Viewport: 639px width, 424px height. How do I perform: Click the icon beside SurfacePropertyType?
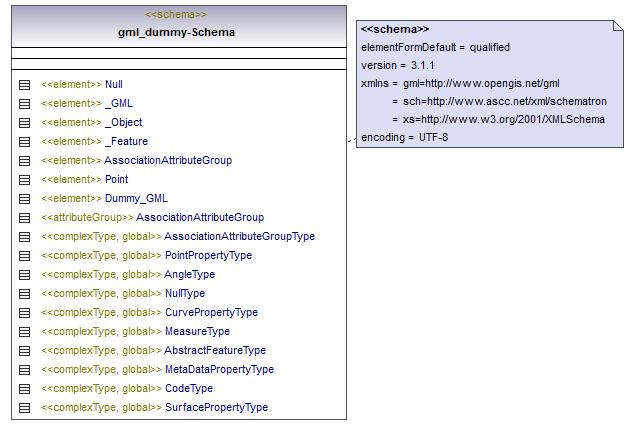click(x=25, y=408)
